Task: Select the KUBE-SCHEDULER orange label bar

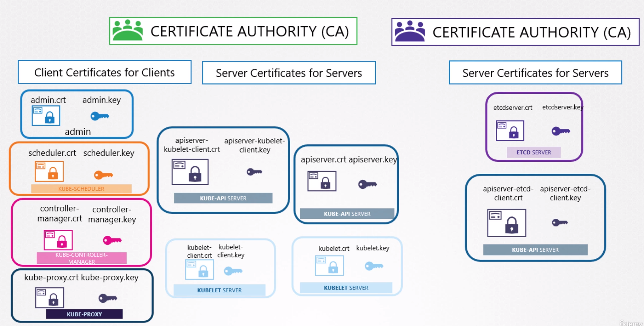Action: click(81, 189)
